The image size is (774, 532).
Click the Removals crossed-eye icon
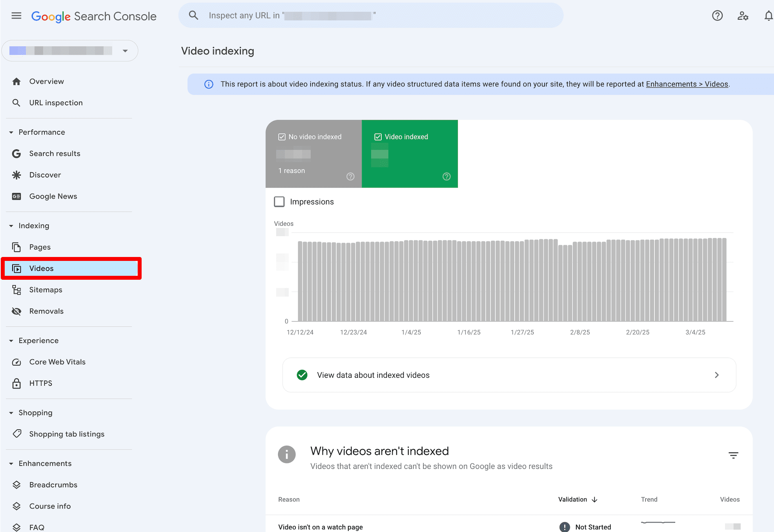click(x=16, y=311)
